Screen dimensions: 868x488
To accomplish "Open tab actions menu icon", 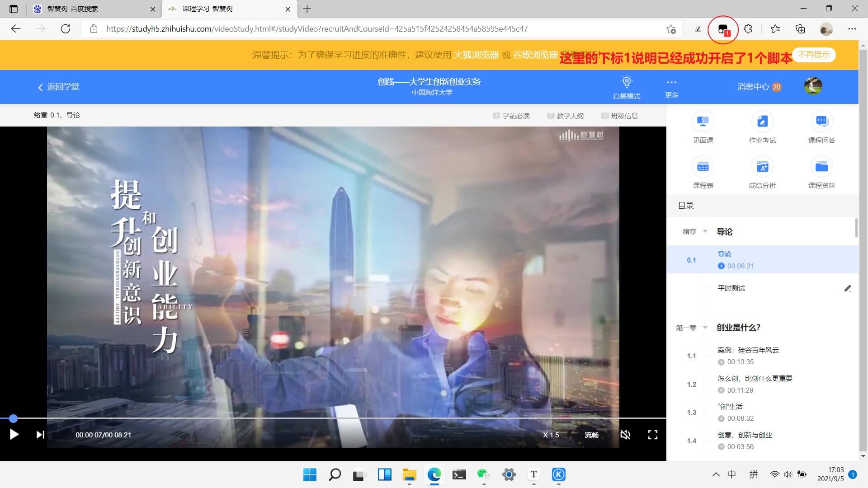I will [x=13, y=9].
